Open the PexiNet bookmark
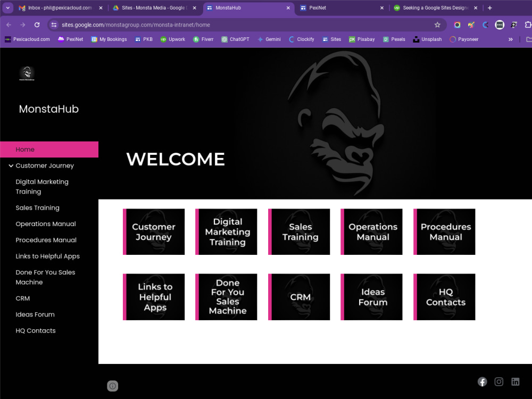This screenshot has width=532, height=399. click(x=71, y=39)
